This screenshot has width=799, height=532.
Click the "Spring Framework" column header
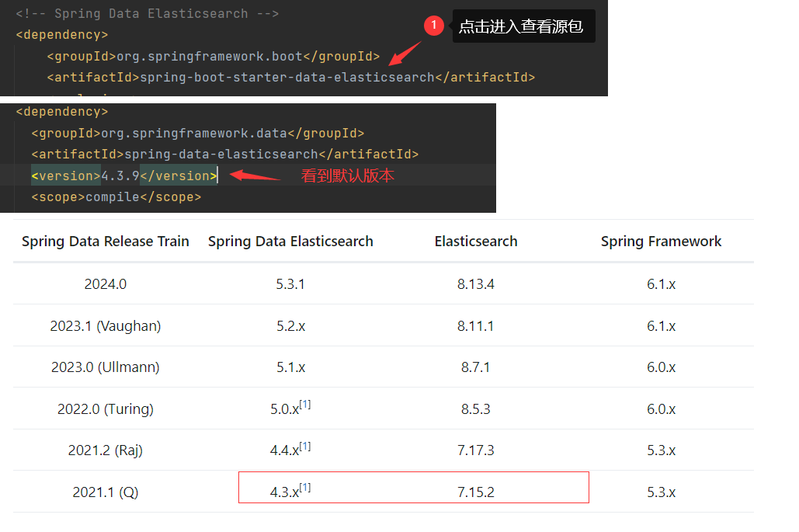coord(661,242)
